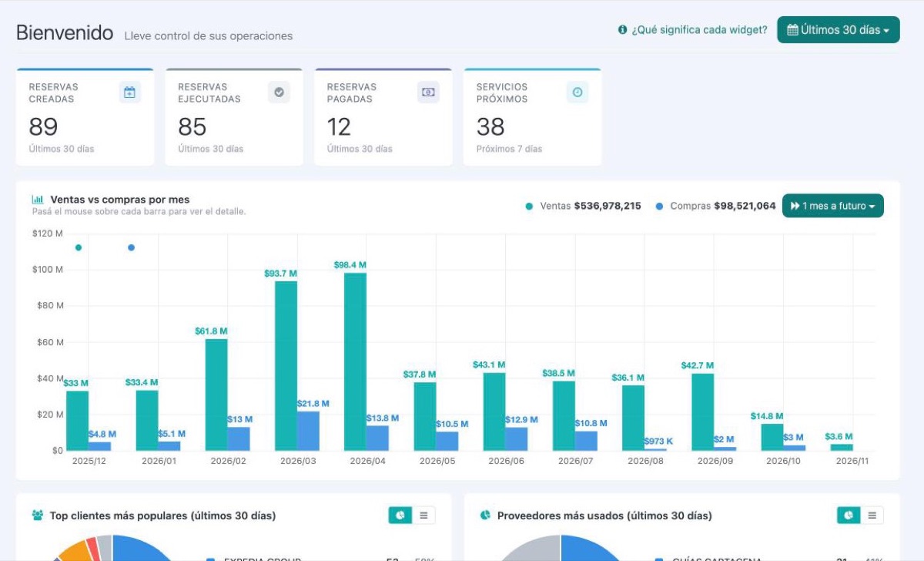Open the Reservas Pagadas card showing 12
The width and height of the screenshot is (924, 561).
383,117
